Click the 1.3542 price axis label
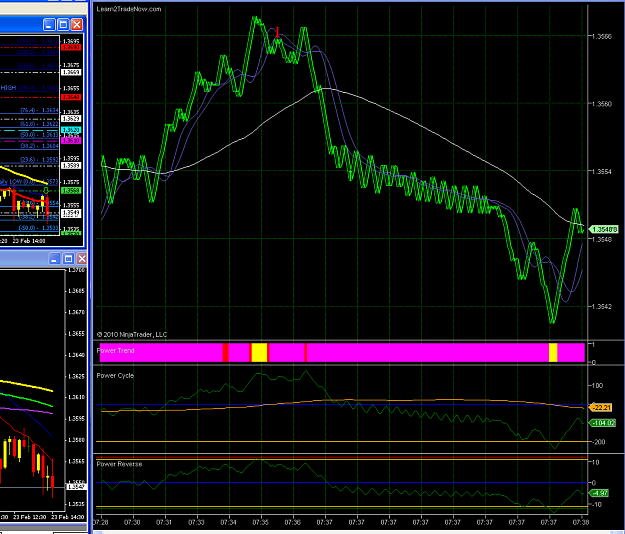Viewport: 625px width, 534px height. pos(601,306)
